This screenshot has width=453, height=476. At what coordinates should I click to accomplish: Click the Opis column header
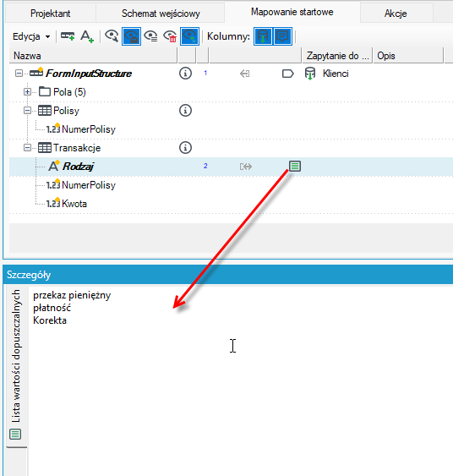[x=408, y=56]
